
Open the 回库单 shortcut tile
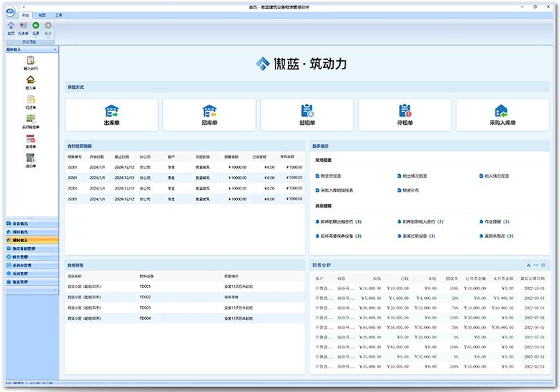[209, 114]
